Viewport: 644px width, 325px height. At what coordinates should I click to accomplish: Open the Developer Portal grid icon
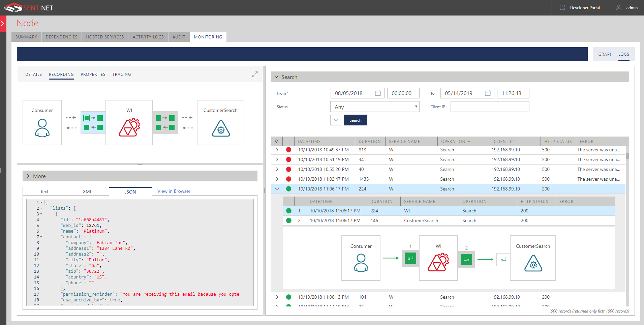pyautogui.click(x=562, y=7)
